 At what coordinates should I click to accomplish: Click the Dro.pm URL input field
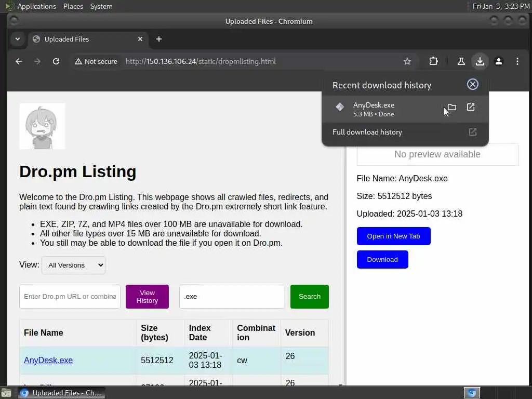tap(70, 297)
